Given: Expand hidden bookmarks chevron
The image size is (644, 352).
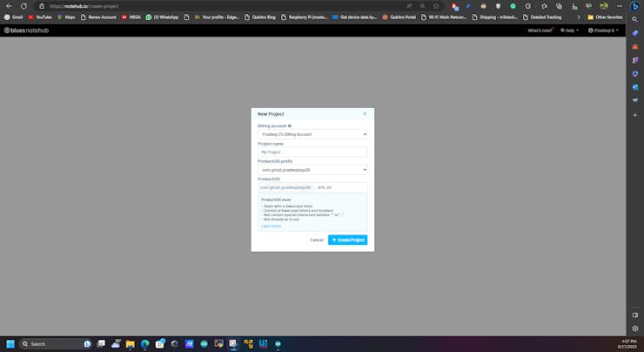Looking at the screenshot, I should pos(579,17).
